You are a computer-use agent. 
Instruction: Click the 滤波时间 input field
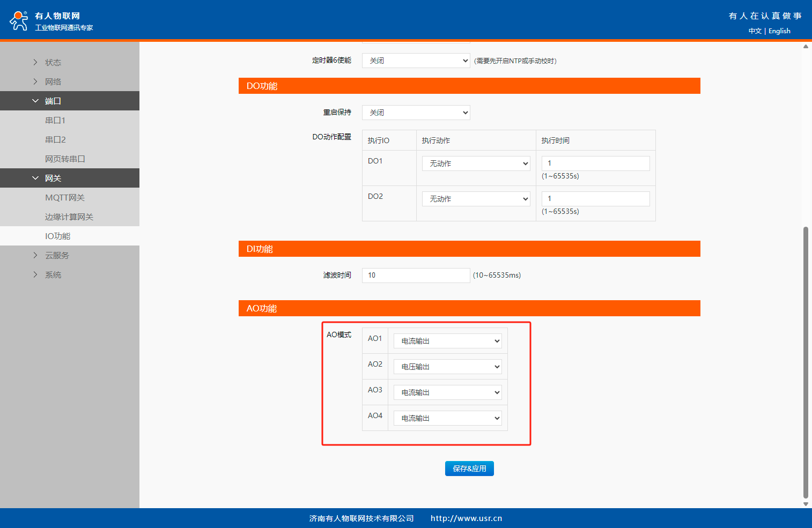pos(416,275)
